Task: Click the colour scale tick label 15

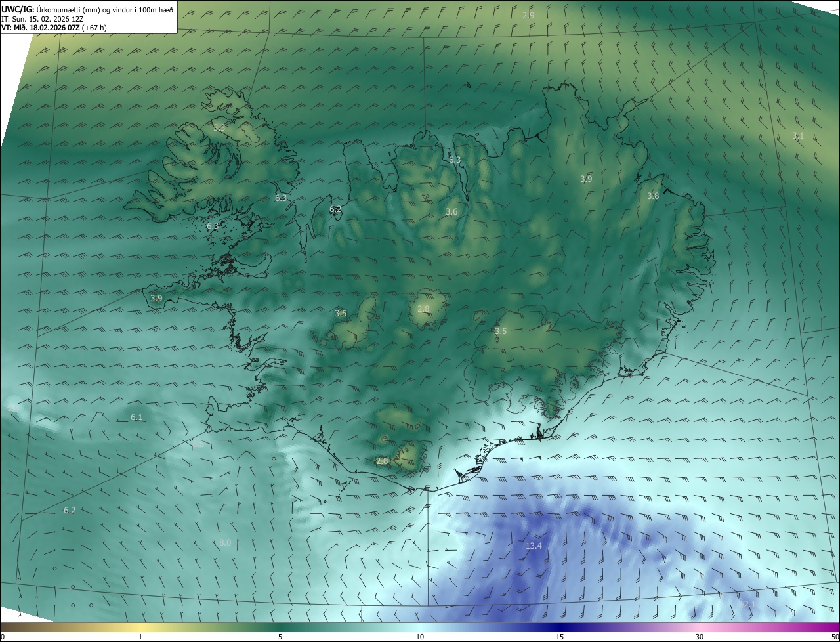Action: (560, 637)
